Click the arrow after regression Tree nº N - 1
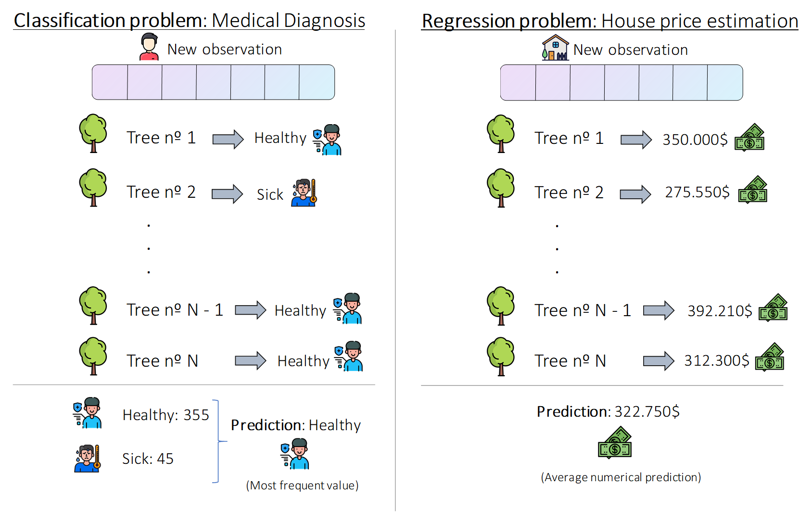 [659, 310]
